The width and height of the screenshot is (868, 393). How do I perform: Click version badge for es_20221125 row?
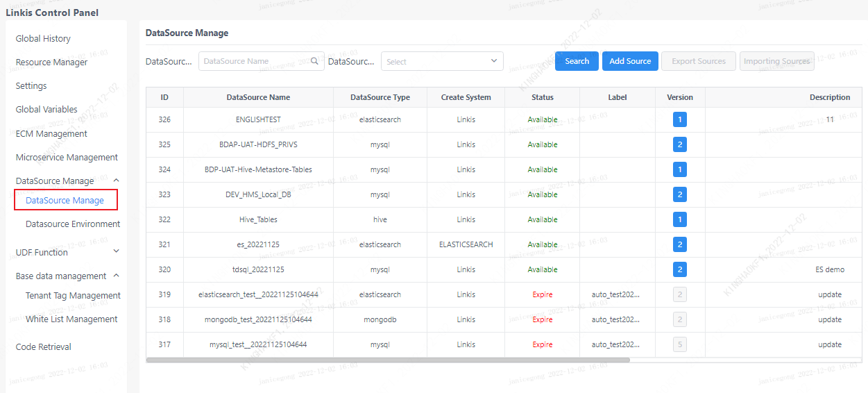[680, 244]
